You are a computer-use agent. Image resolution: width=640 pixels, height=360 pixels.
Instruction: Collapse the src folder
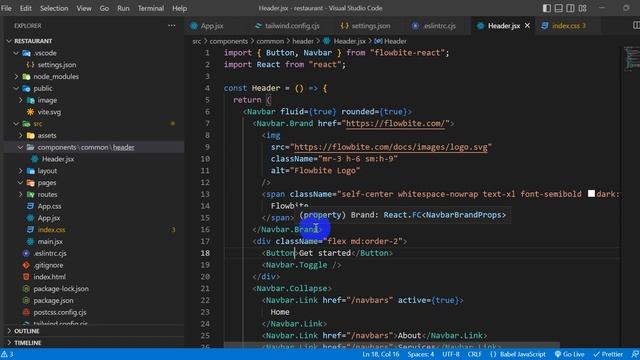pyautogui.click(x=16, y=124)
